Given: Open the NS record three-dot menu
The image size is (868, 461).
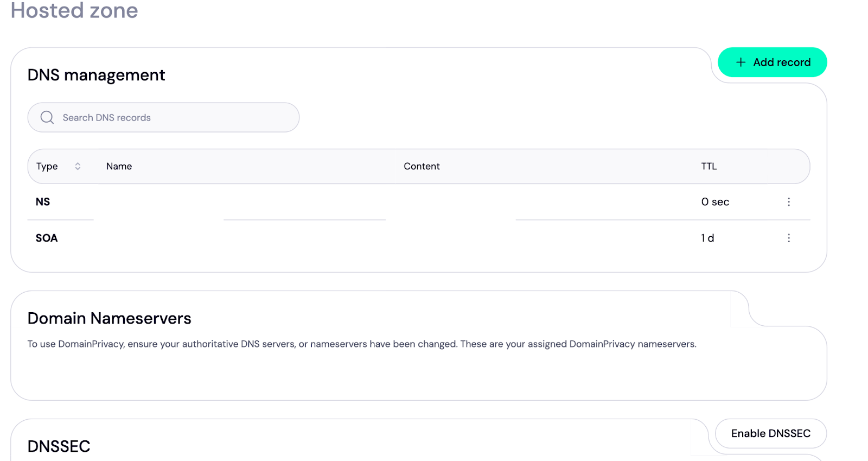Looking at the screenshot, I should coord(788,202).
